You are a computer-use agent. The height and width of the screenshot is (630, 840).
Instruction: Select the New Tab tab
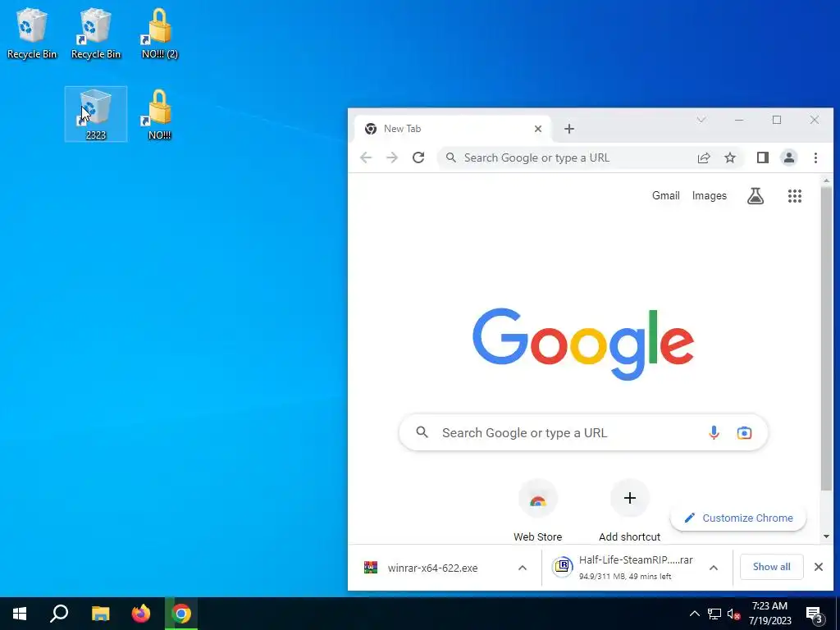pyautogui.click(x=453, y=129)
